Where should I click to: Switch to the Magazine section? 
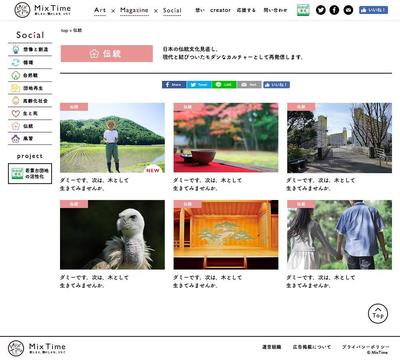(x=134, y=11)
